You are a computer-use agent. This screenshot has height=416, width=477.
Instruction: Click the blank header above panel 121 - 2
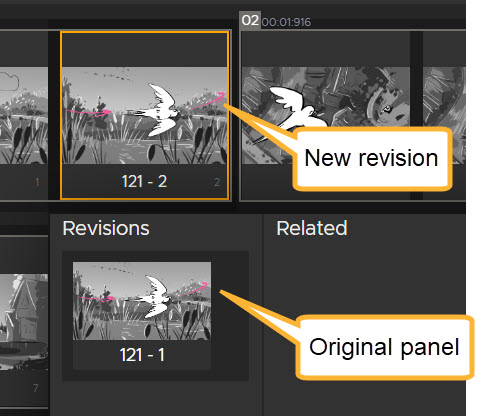[144, 50]
